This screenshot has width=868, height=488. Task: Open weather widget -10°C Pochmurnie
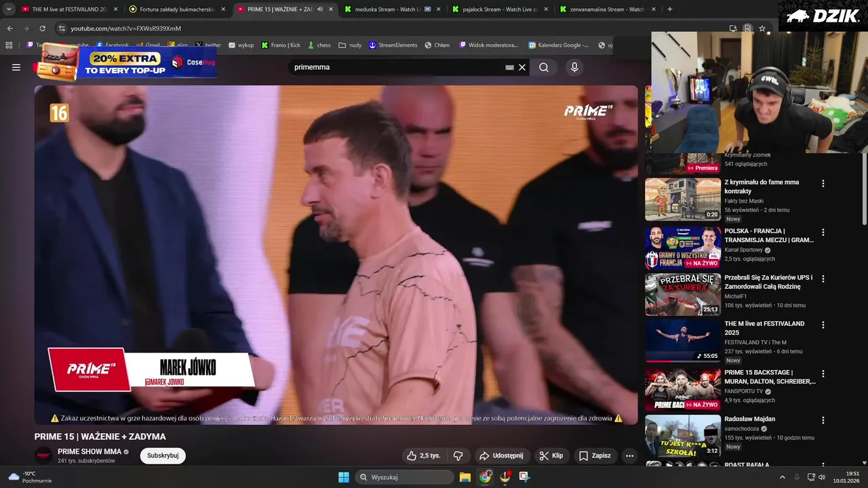pyautogui.click(x=30, y=477)
